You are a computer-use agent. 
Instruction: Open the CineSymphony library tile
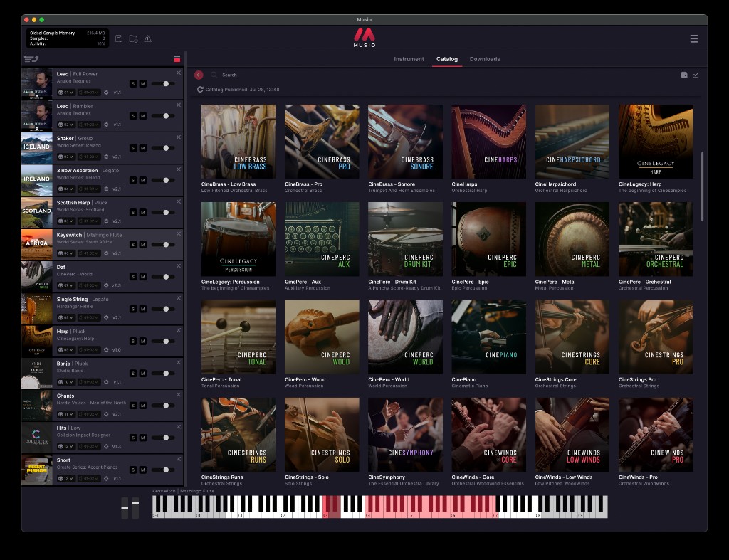click(405, 441)
